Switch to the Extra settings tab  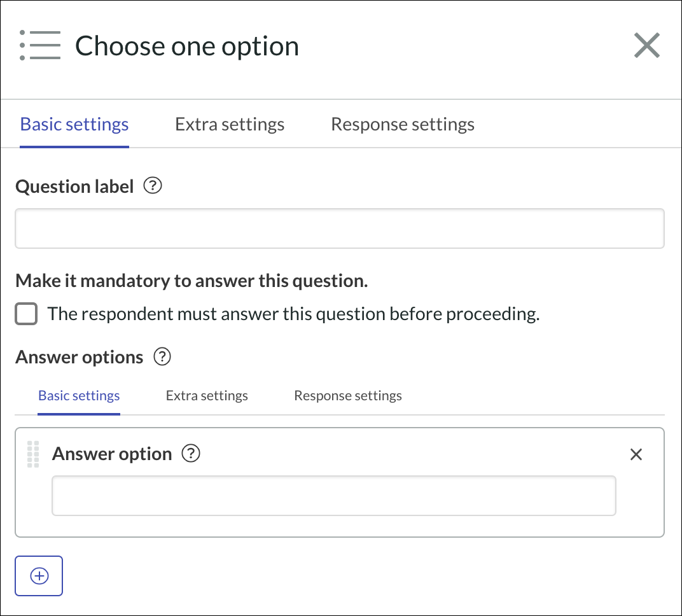coord(230,123)
